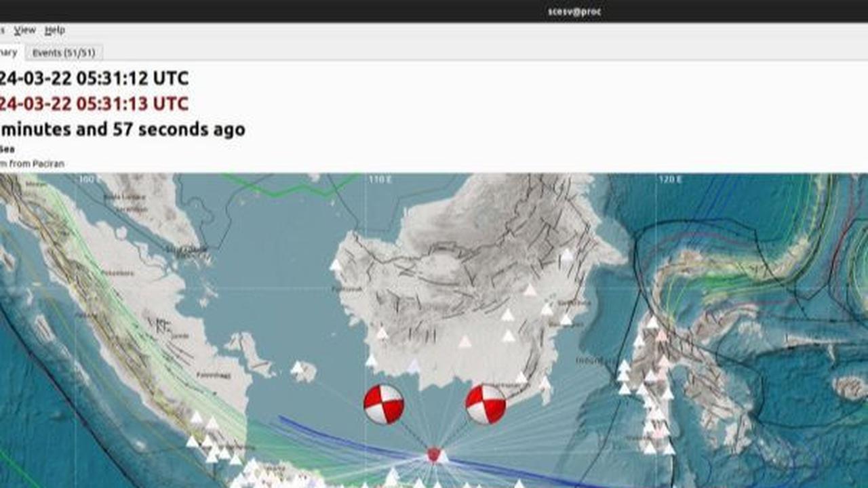Click the 'minutes and 57 seconds ago' text
868x488 pixels.
[x=123, y=129]
